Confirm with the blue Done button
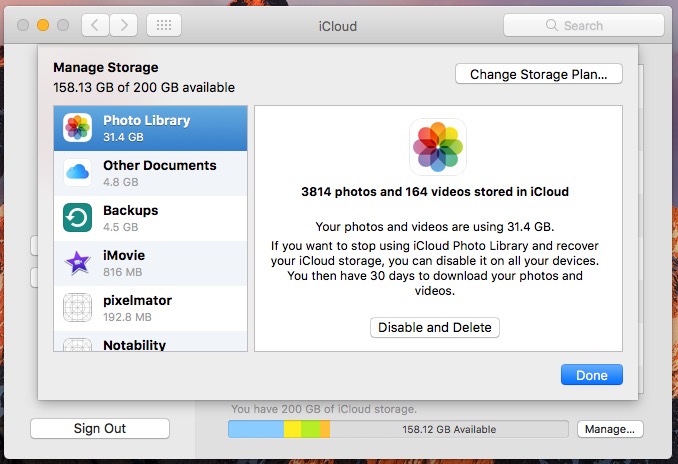Viewport: 678px width, 464px height. coord(592,374)
